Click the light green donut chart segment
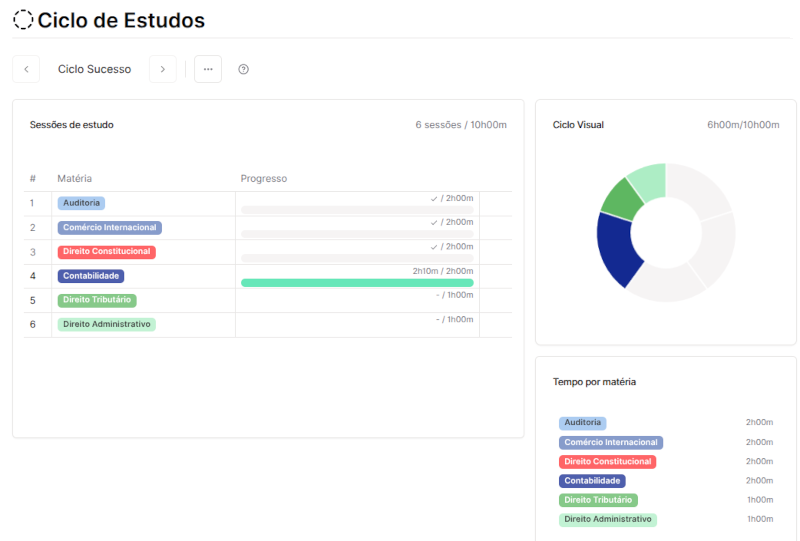 (x=648, y=183)
